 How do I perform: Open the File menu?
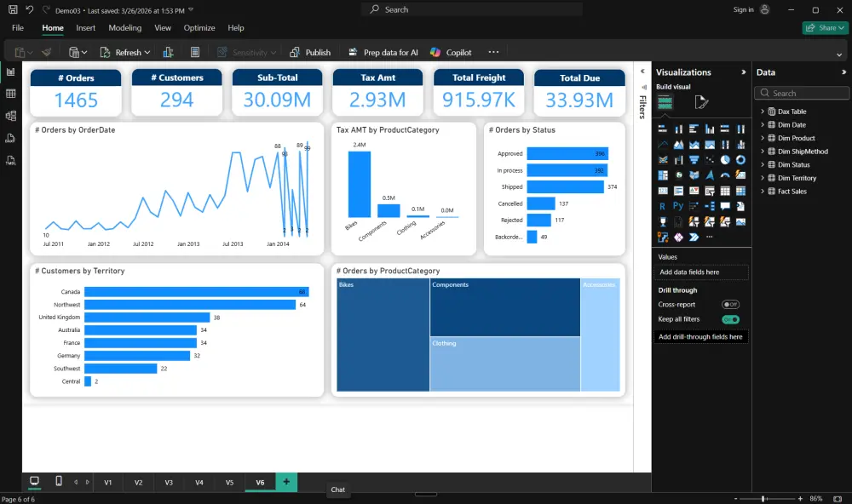[18, 28]
